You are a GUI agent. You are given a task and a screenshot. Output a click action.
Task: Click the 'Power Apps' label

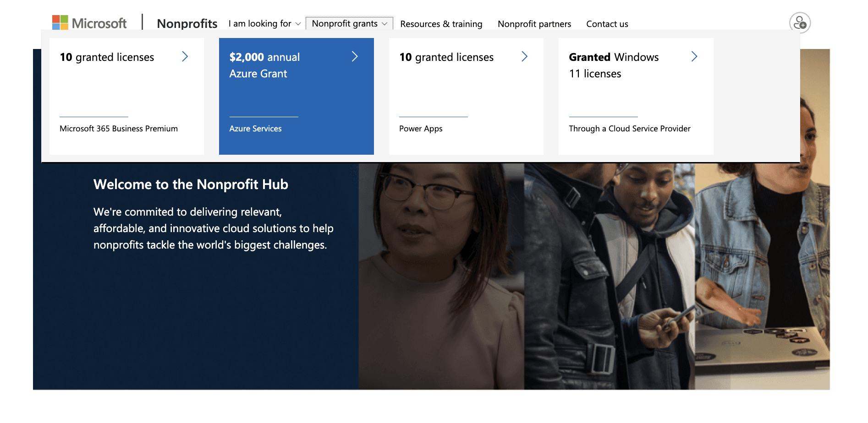pos(420,129)
